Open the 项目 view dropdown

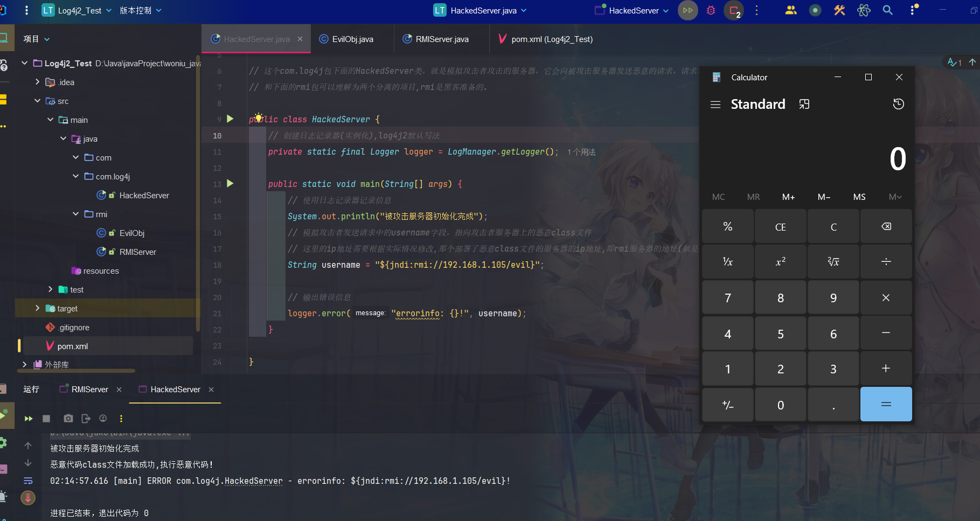coord(37,39)
